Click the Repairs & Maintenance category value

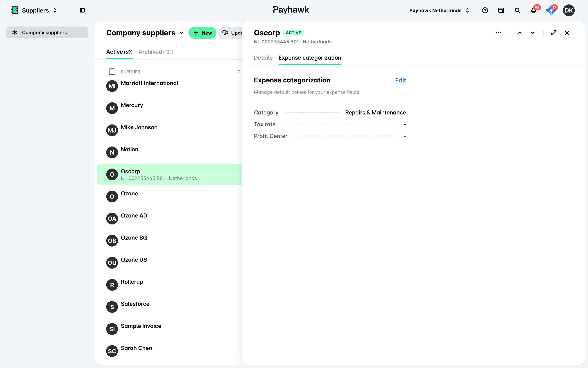point(375,112)
